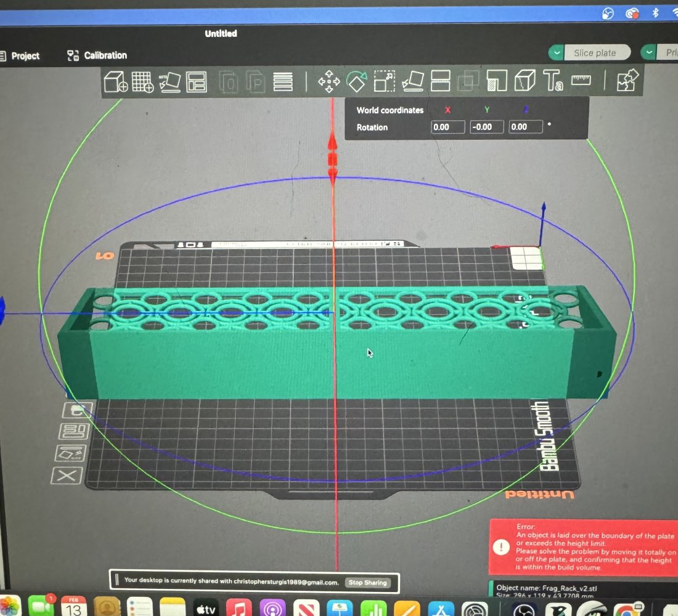Select the Scale tool
This screenshot has width=678, height=616.
tap(384, 81)
